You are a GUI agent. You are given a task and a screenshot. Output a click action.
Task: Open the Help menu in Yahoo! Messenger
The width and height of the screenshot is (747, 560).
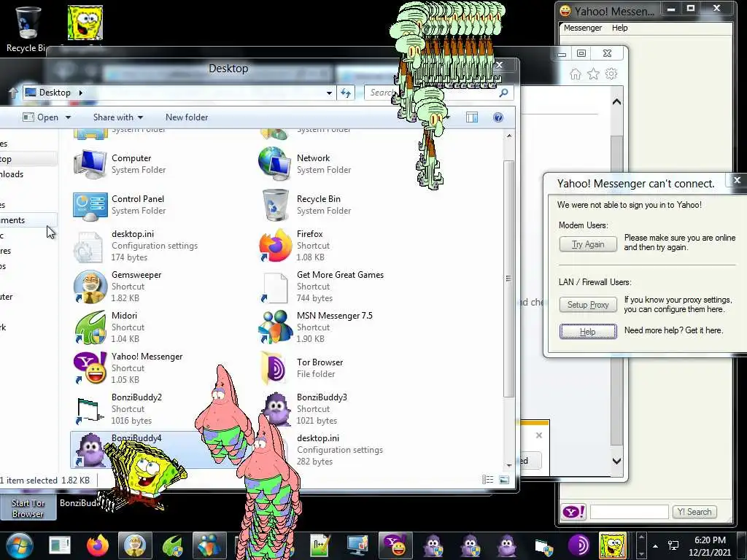(620, 28)
